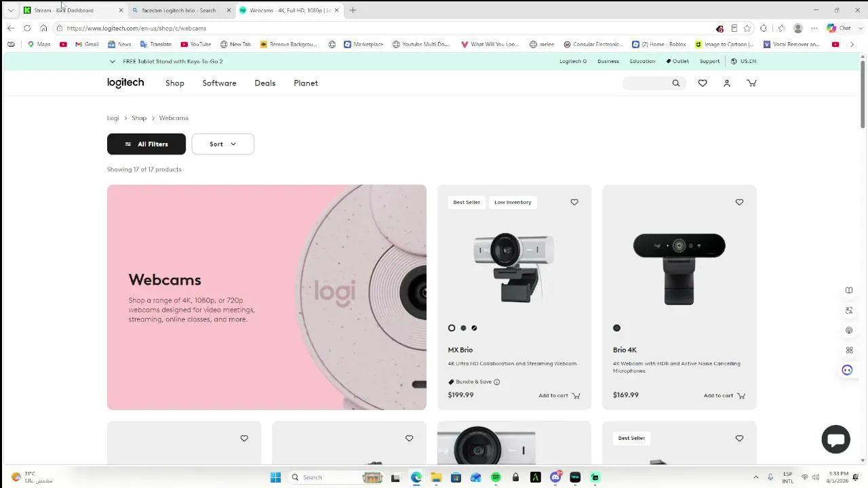This screenshot has width=868, height=488.
Task: Open the wishlist heart in site header
Action: (x=703, y=83)
